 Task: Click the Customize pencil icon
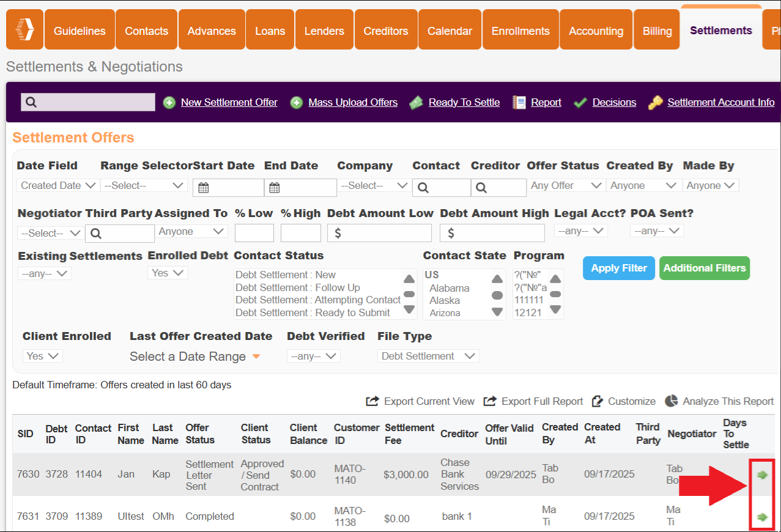click(598, 401)
